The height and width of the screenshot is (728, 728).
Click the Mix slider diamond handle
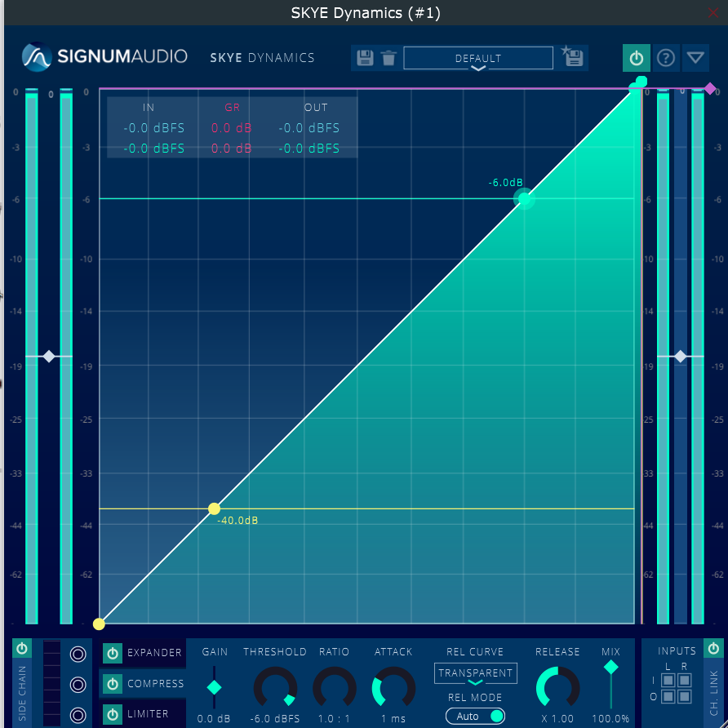(x=611, y=667)
